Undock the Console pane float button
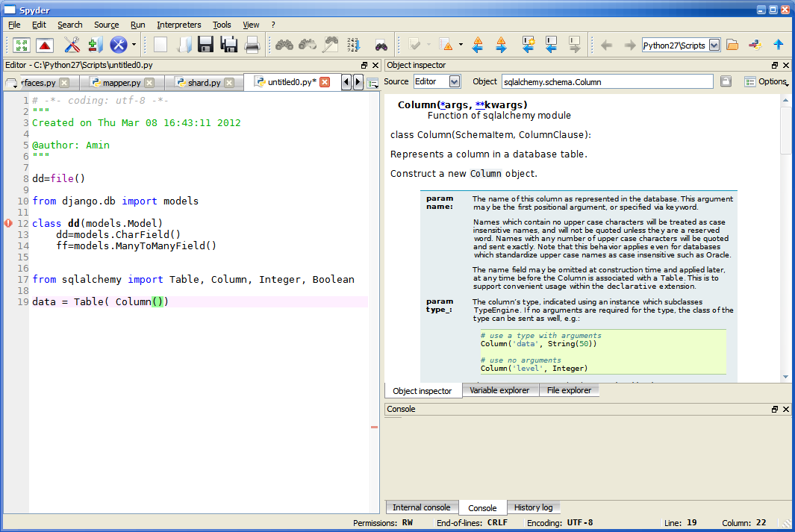The width and height of the screenshot is (795, 532). click(x=775, y=410)
